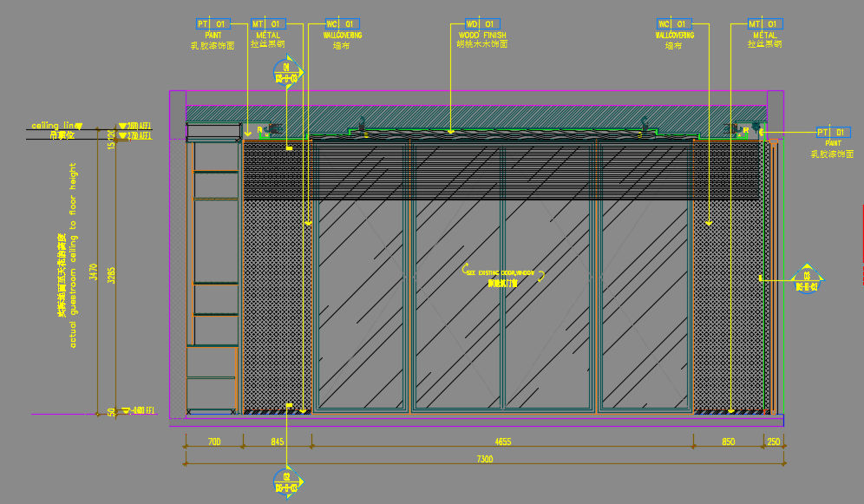Click the SEE EXISTING DOOR/WINDOW note
Viewport: 864px width, 504px height.
[503, 272]
